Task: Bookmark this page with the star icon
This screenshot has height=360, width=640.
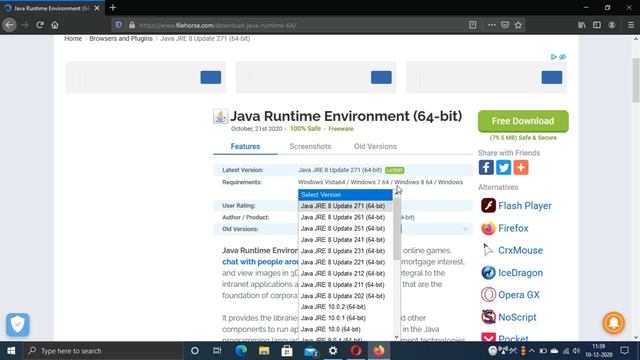Action: point(518,25)
